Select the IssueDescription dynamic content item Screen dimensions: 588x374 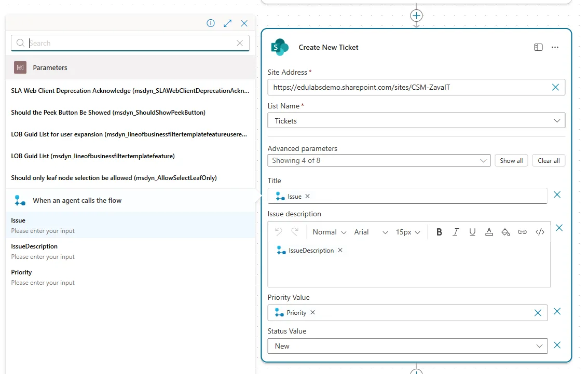click(x=34, y=251)
